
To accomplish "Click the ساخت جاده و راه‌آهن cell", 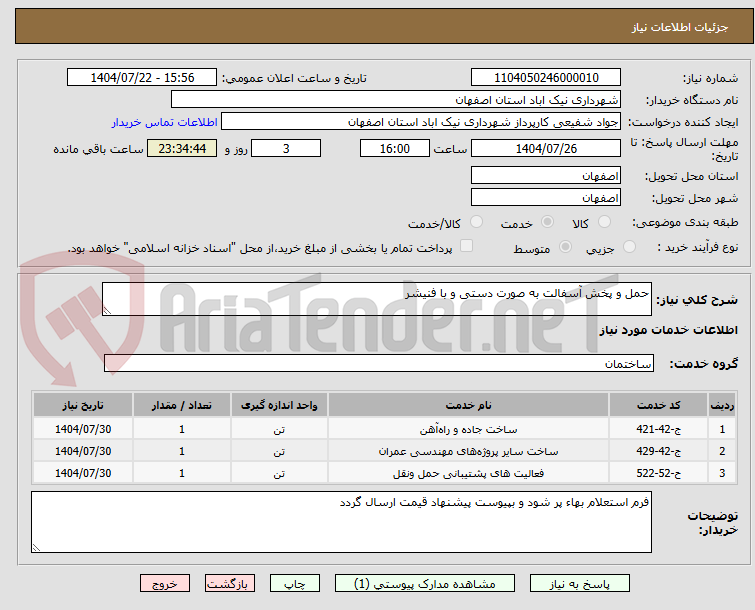I will pos(469,429).
